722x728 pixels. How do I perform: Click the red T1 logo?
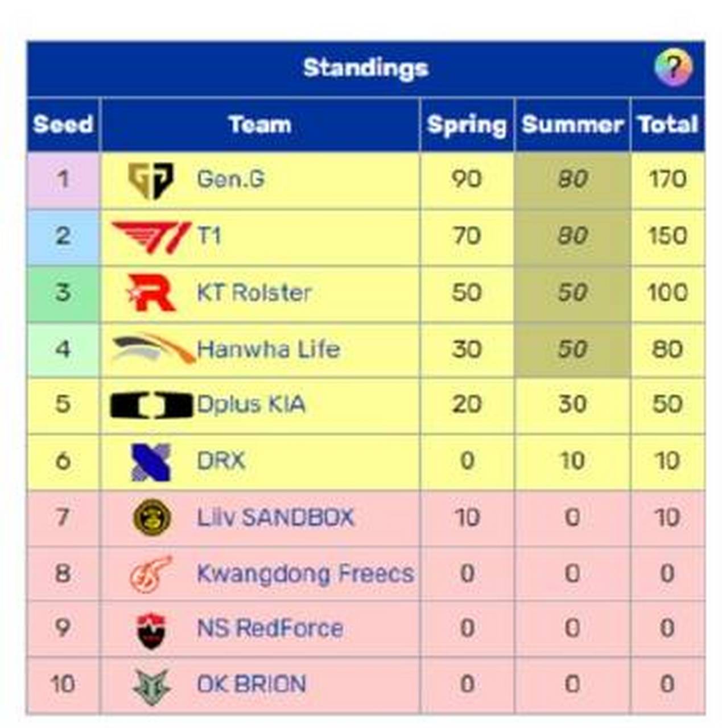click(151, 237)
